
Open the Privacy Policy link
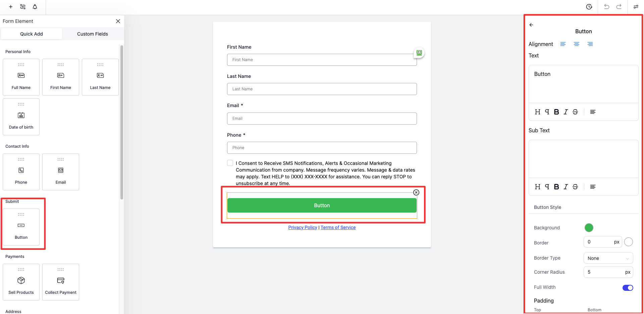pyautogui.click(x=303, y=228)
